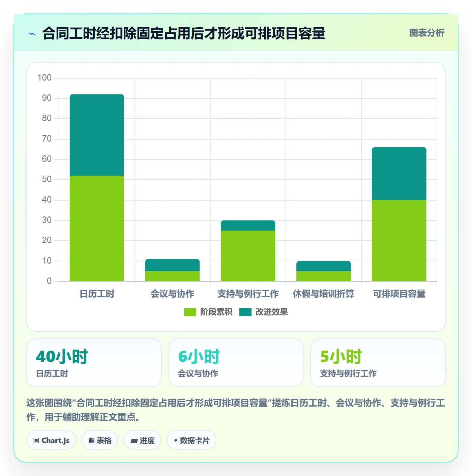Click the 休假与培训折算 bar
Image resolution: width=472 pixels, height=476 pixels.
coord(323,271)
